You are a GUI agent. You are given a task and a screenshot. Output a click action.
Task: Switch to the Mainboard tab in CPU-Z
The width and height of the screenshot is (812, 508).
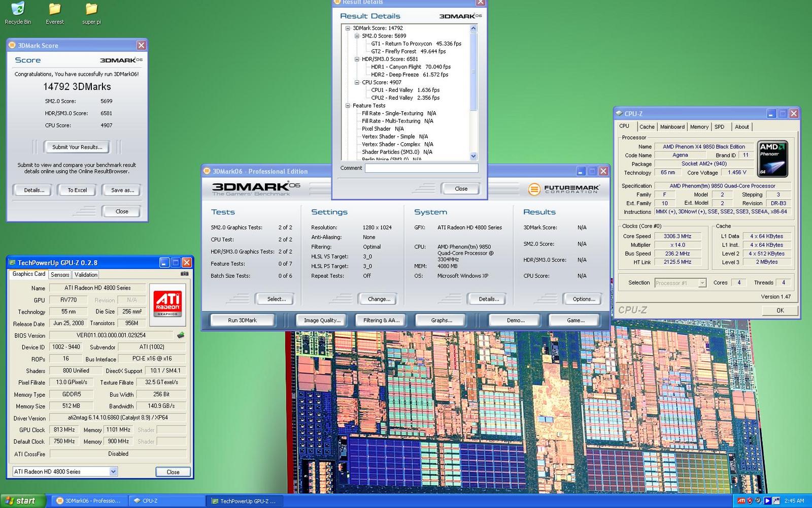672,127
